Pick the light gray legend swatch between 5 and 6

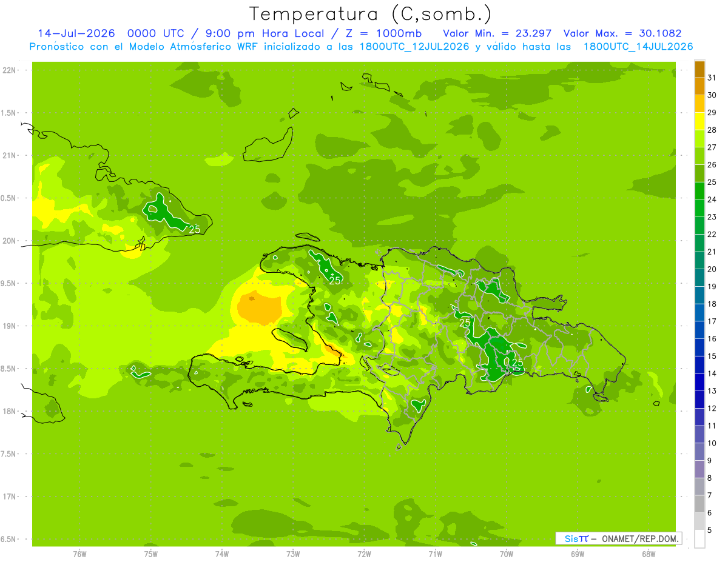[699, 521]
